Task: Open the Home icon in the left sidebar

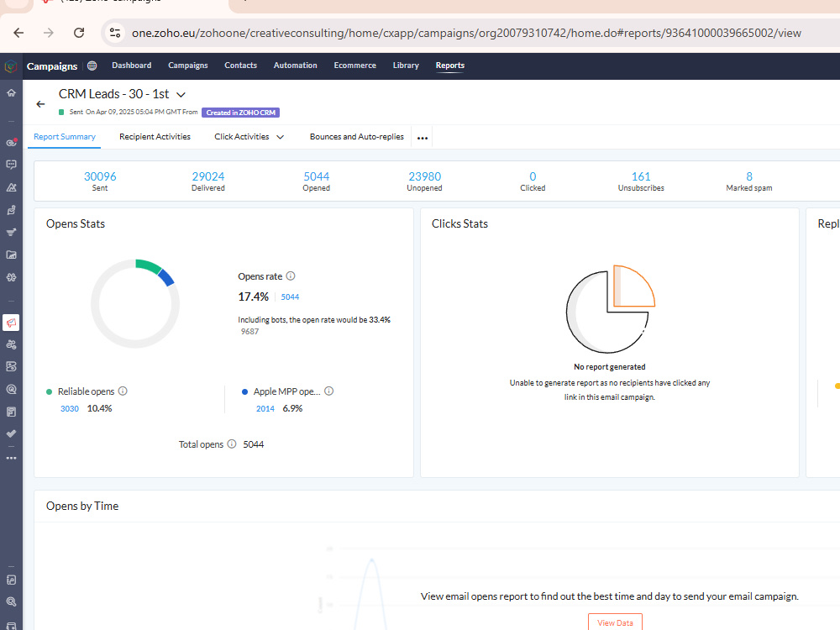Action: point(11,92)
